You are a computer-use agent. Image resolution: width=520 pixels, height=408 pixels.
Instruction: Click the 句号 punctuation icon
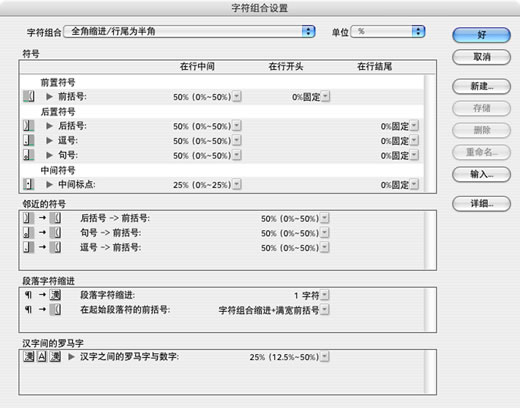tap(29, 155)
